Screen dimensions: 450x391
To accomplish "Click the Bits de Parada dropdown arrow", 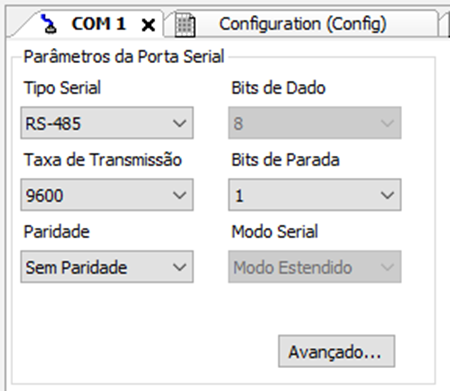I will (x=387, y=195).
